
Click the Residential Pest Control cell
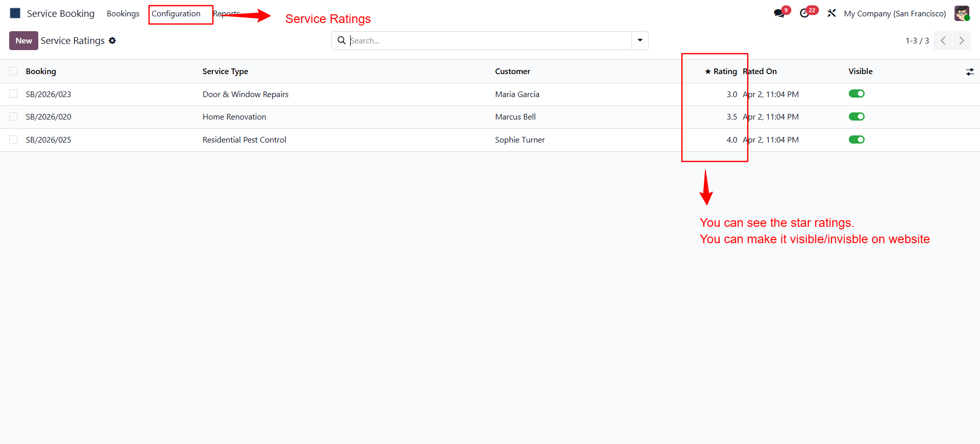[x=244, y=139]
